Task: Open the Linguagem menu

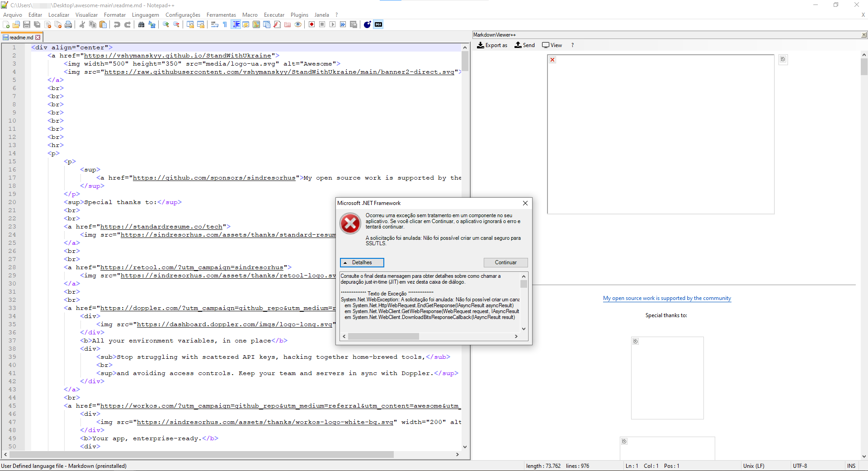Action: point(146,15)
